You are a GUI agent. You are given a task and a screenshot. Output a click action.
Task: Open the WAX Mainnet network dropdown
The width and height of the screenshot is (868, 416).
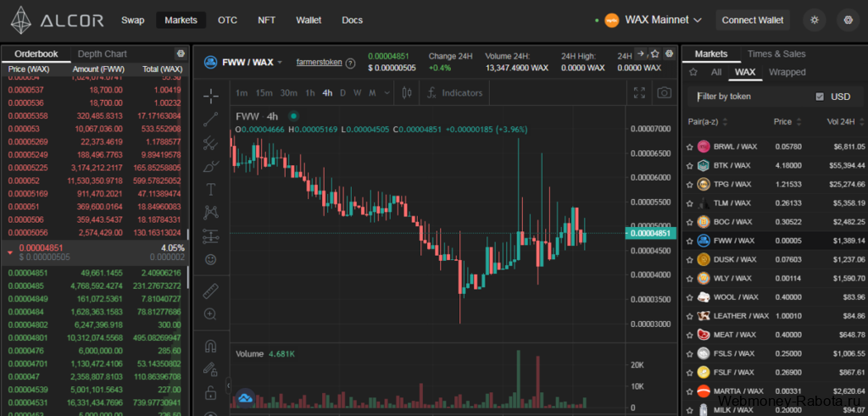click(654, 20)
